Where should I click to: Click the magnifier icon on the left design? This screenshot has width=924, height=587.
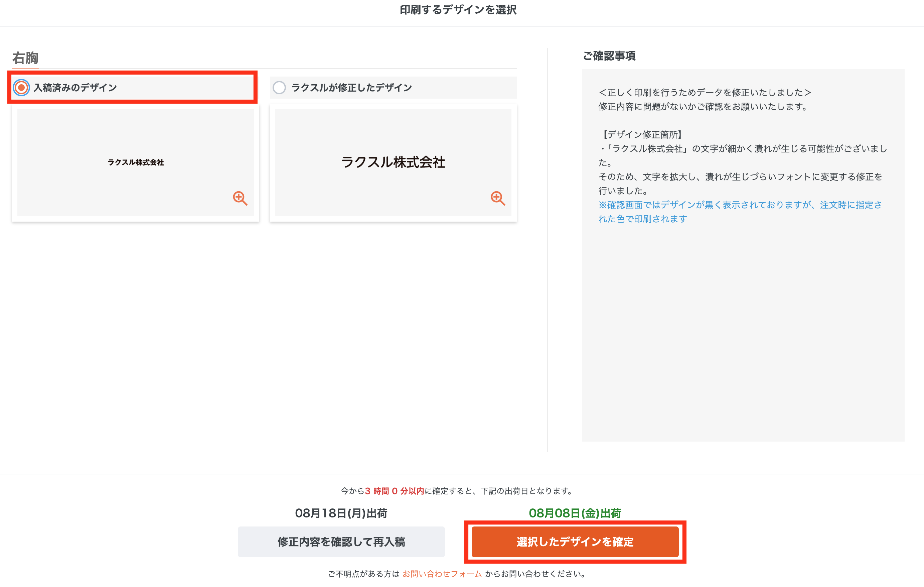(241, 199)
